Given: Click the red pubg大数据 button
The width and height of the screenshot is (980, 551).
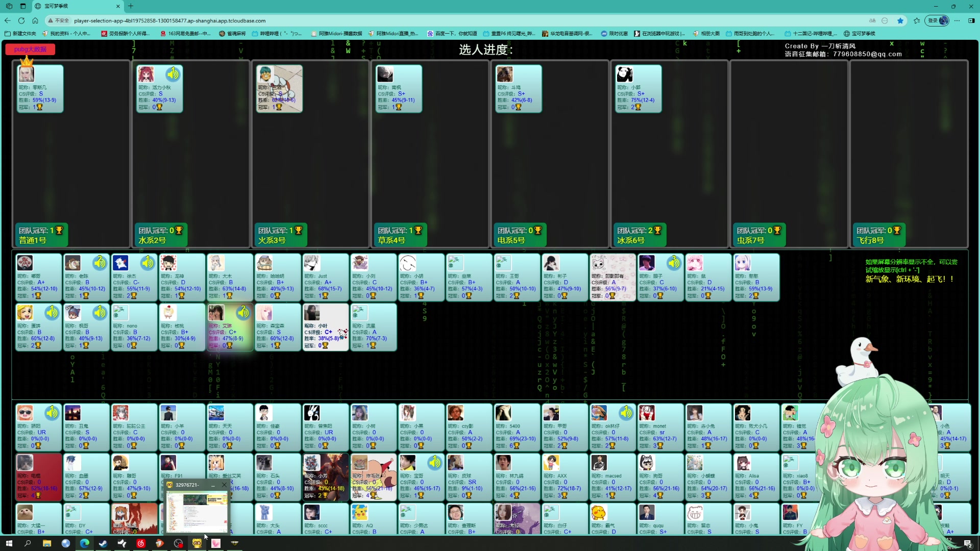Looking at the screenshot, I should tap(30, 49).
